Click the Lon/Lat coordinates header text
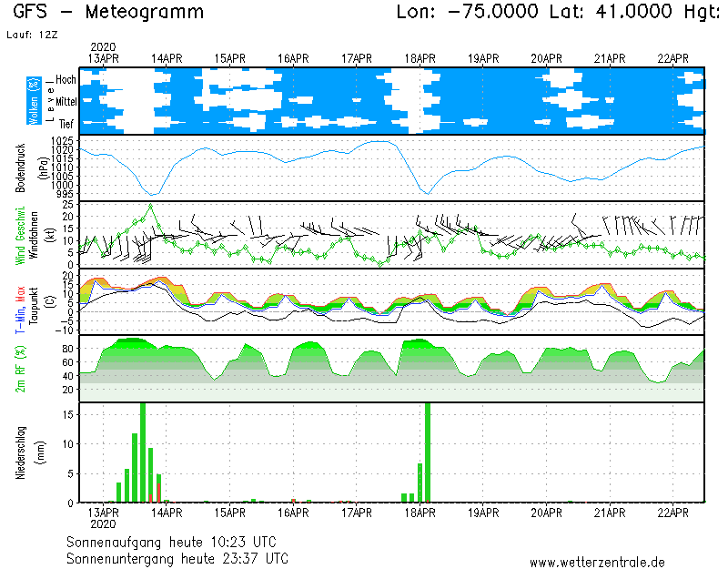Image resolution: width=728 pixels, height=569 pixels. coord(557,12)
